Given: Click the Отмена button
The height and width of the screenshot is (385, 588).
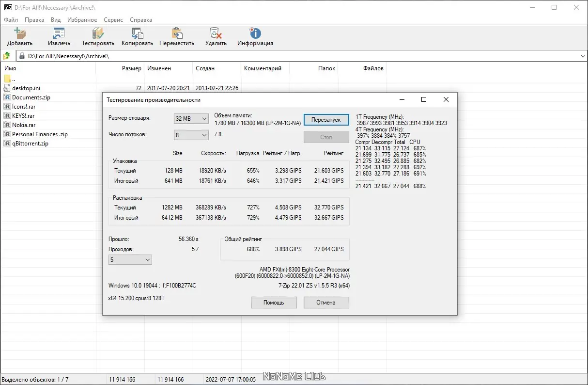Looking at the screenshot, I should 326,303.
